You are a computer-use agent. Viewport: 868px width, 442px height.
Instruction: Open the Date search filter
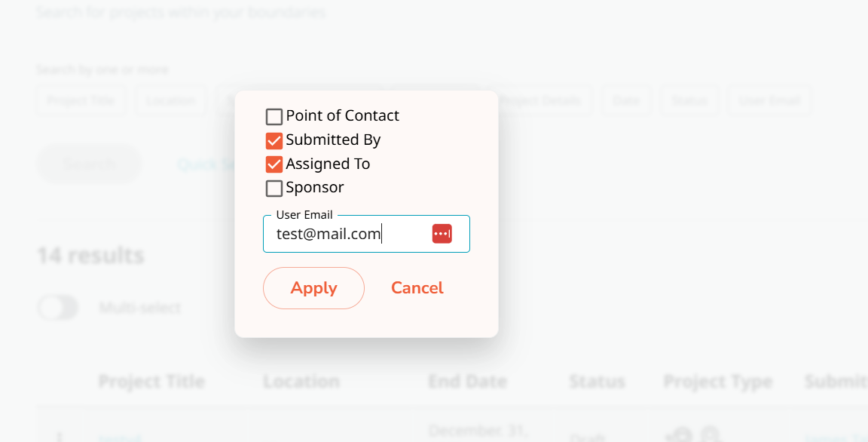[x=626, y=101]
